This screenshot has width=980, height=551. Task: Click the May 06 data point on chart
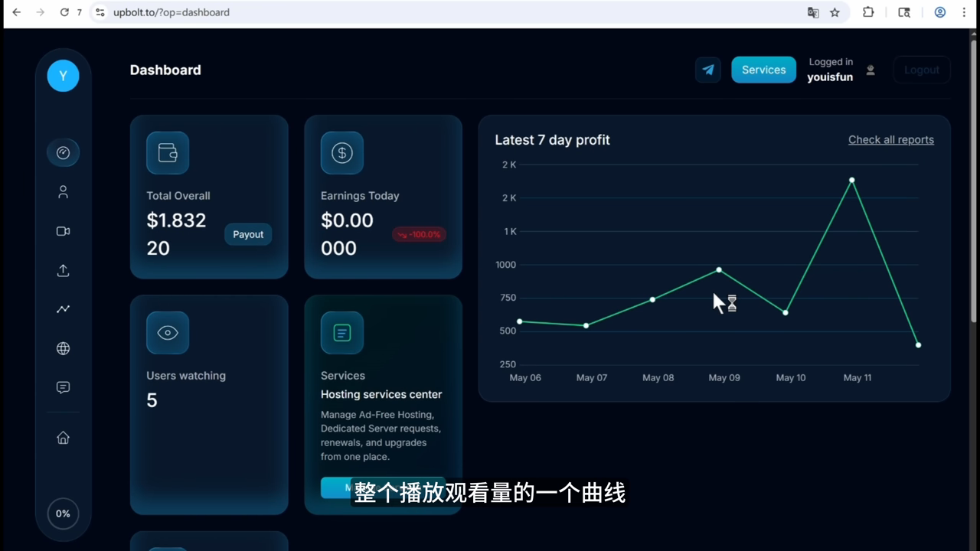[520, 321]
